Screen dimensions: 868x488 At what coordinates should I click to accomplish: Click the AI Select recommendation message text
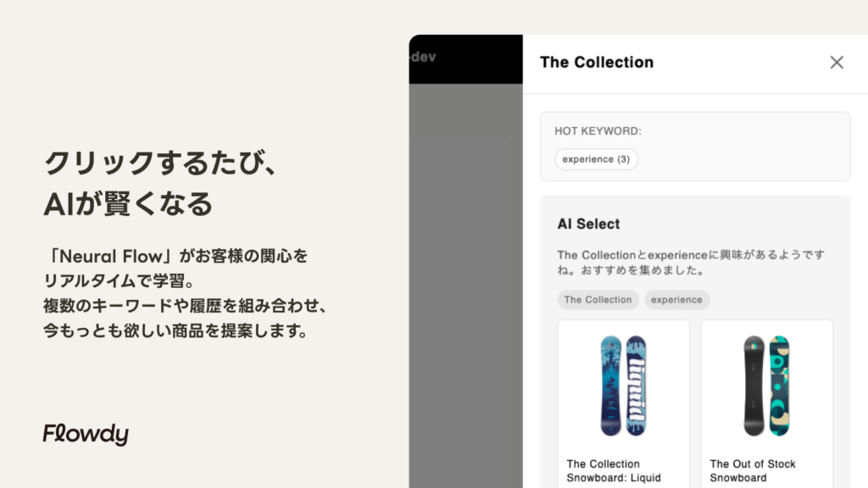click(x=691, y=263)
